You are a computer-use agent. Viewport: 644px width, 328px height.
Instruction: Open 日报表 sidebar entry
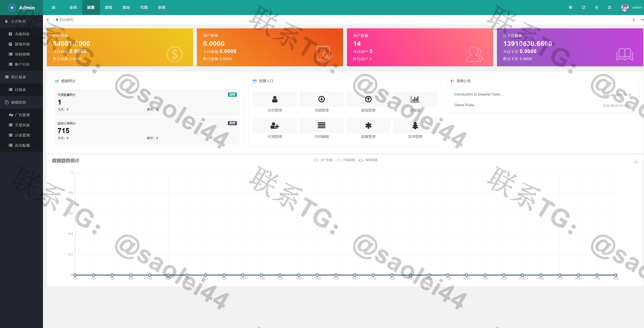click(22, 90)
